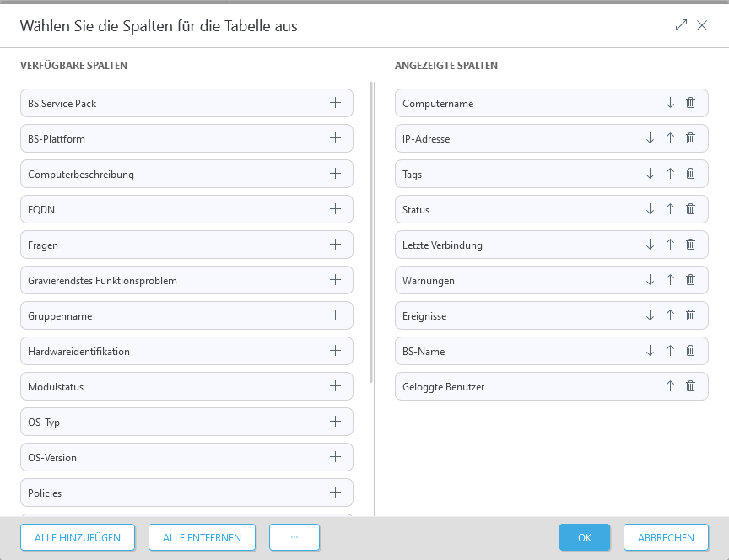Image resolution: width=729 pixels, height=560 pixels.
Task: Delete the Geloggte Benutzer column
Action: coord(690,386)
